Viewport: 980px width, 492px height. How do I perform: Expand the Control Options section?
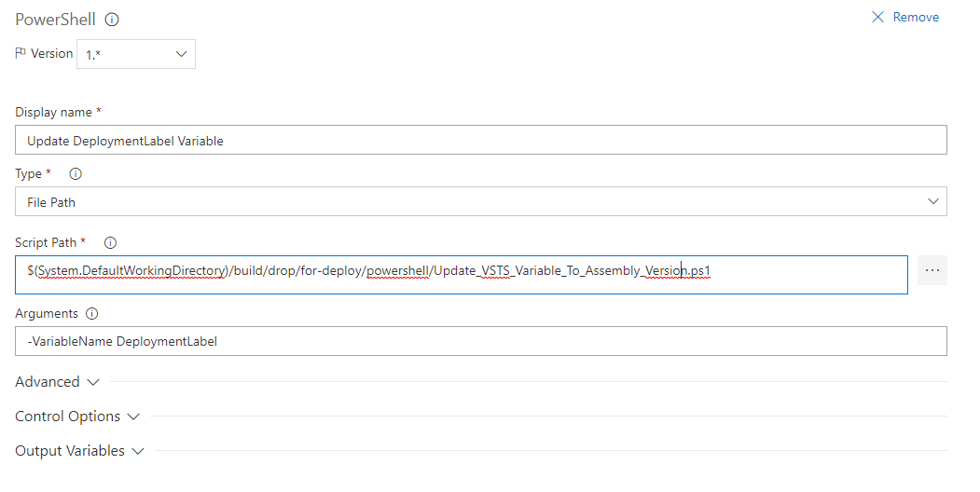click(x=77, y=417)
